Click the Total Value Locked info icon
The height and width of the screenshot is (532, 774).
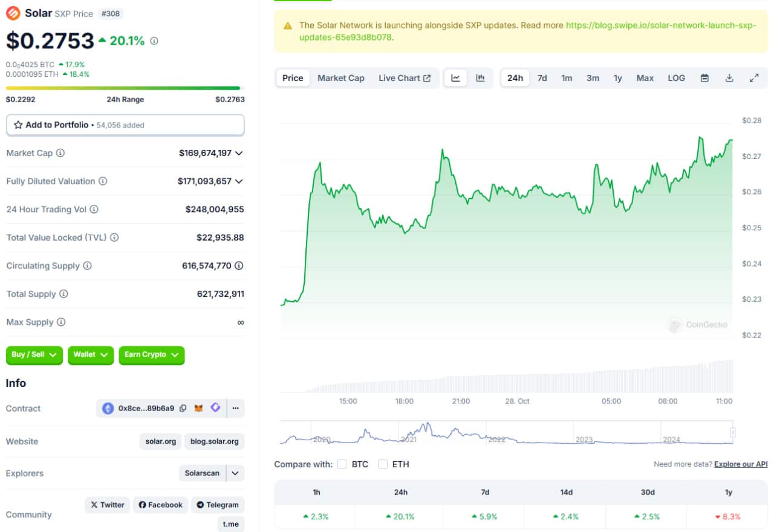(114, 238)
